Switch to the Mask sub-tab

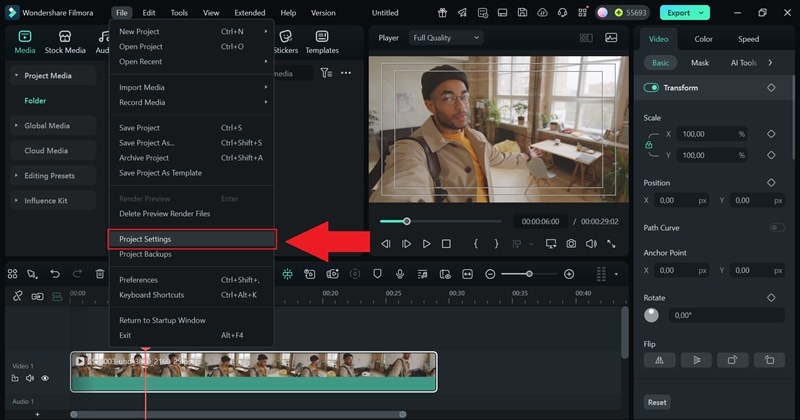tap(699, 63)
